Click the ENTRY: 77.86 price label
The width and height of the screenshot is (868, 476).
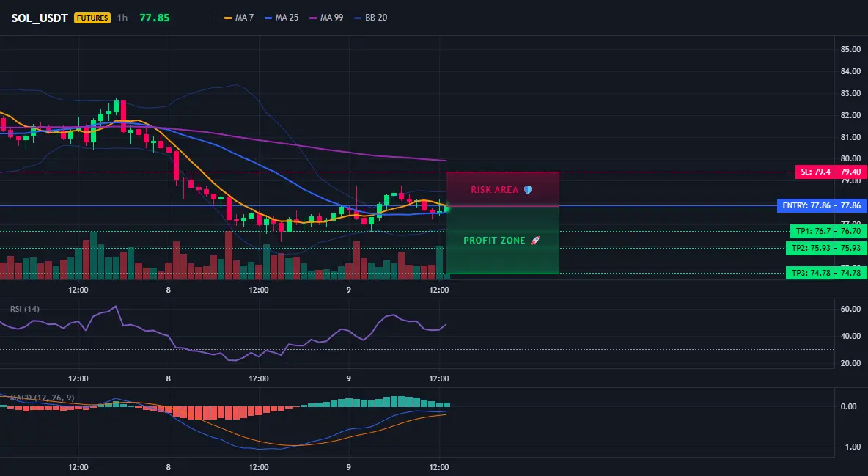click(x=806, y=205)
